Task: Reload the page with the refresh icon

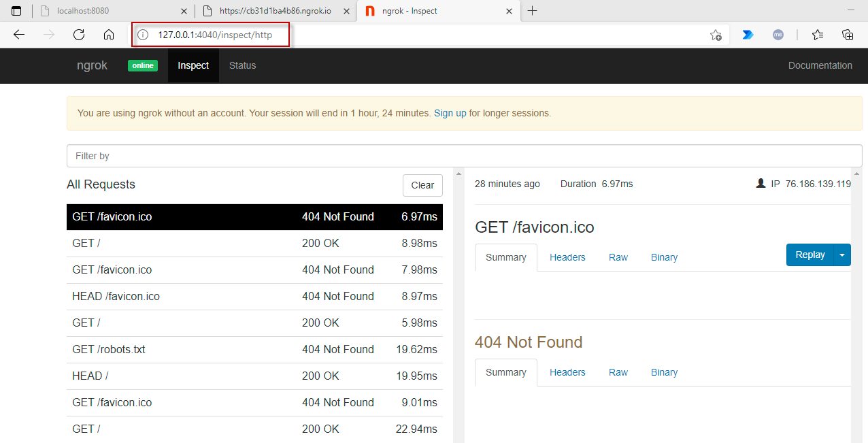Action: click(78, 34)
